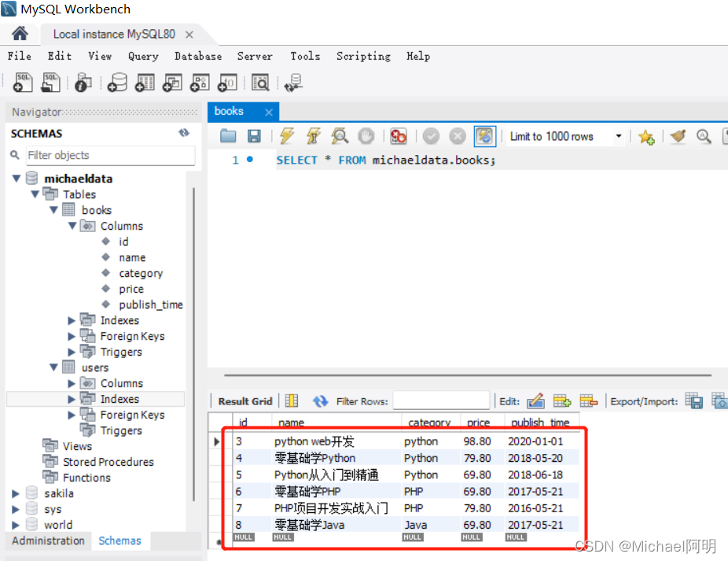Create a new SQL tab icon
728x561 pixels.
[24, 83]
